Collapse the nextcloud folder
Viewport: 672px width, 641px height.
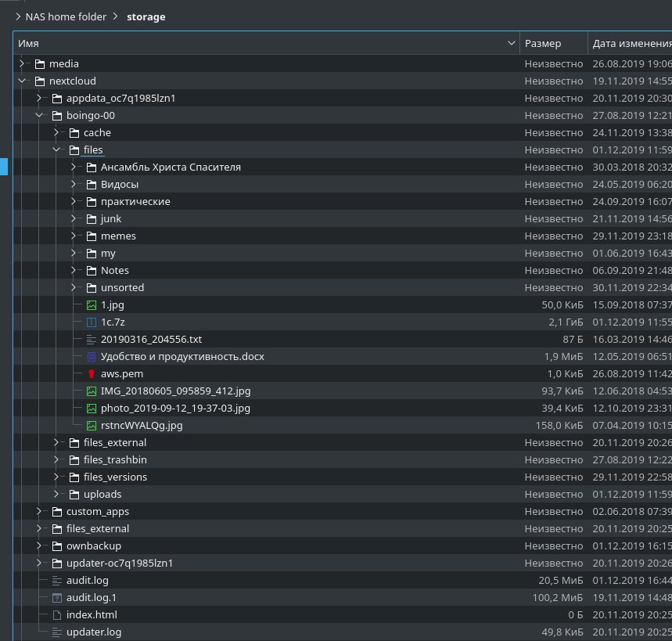(x=22, y=81)
